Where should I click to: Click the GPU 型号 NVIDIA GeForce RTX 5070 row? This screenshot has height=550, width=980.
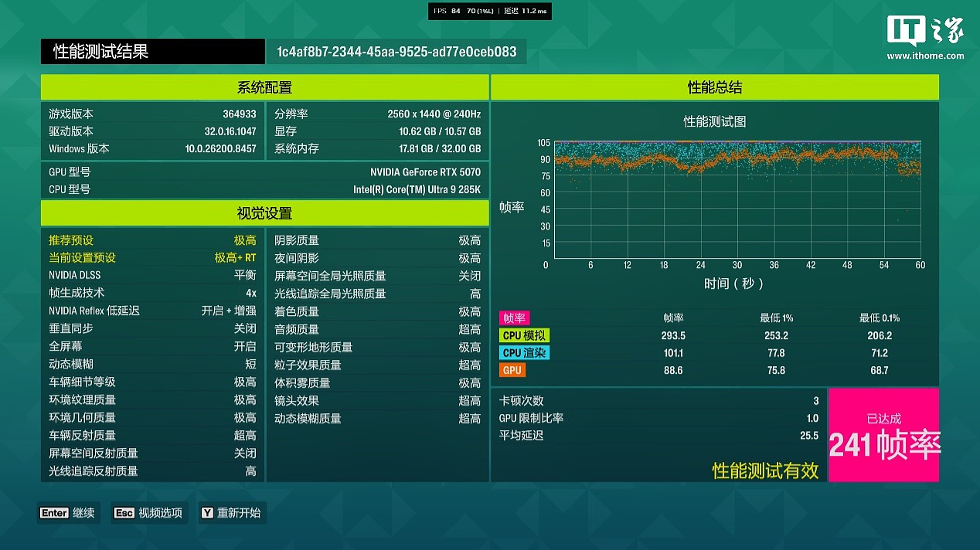pyautogui.click(x=264, y=172)
